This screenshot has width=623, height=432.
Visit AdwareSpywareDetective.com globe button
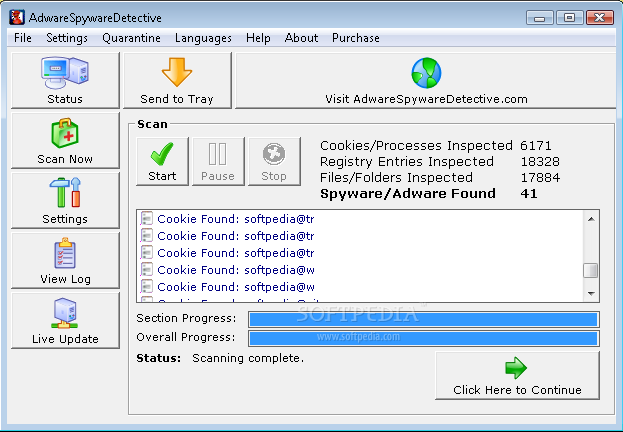tap(426, 80)
